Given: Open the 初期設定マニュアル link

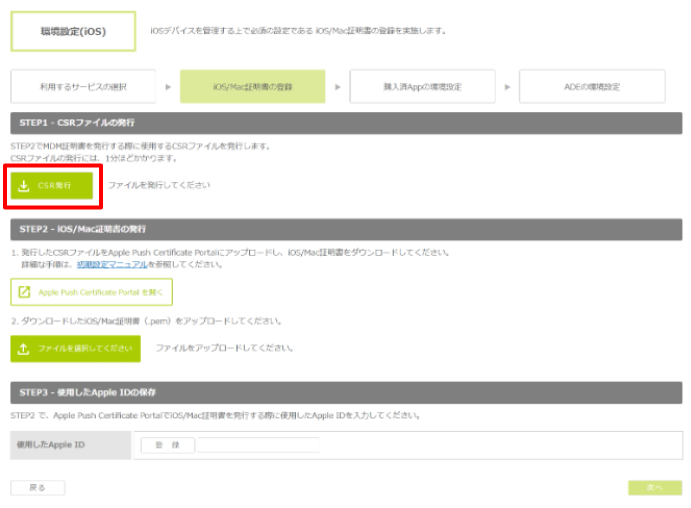Looking at the screenshot, I should coord(112,264).
